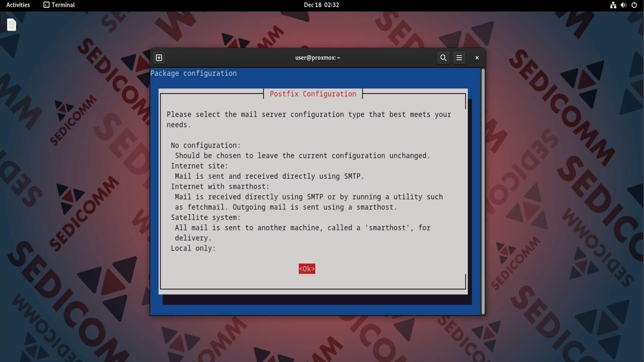Select the document file on desktop
The height and width of the screenshot is (362, 644).
click(x=12, y=25)
